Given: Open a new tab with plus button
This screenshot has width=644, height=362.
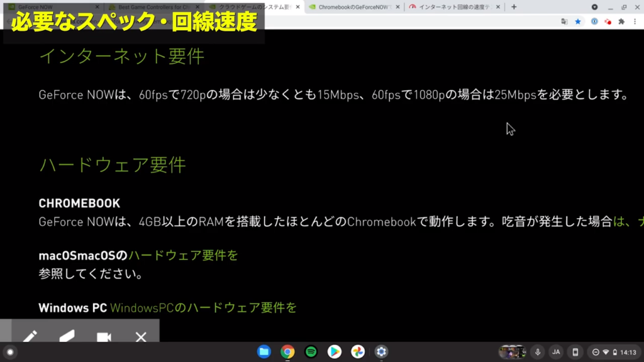Looking at the screenshot, I should pos(514,7).
